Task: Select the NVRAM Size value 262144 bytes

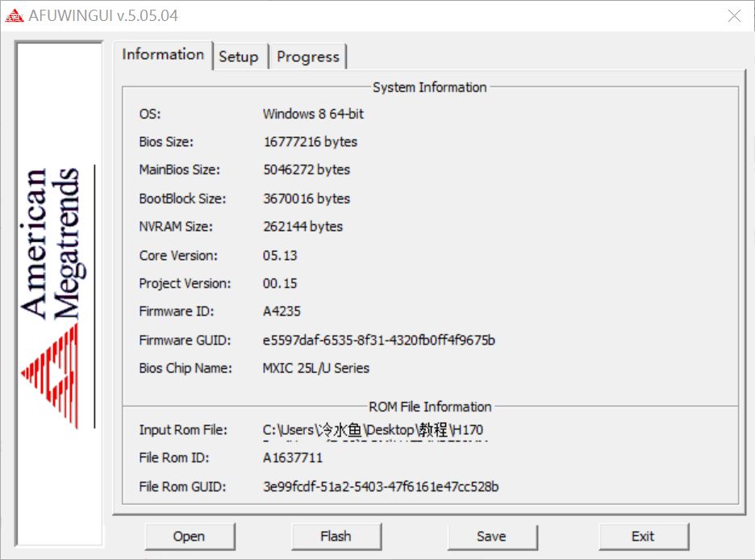Action: point(302,227)
